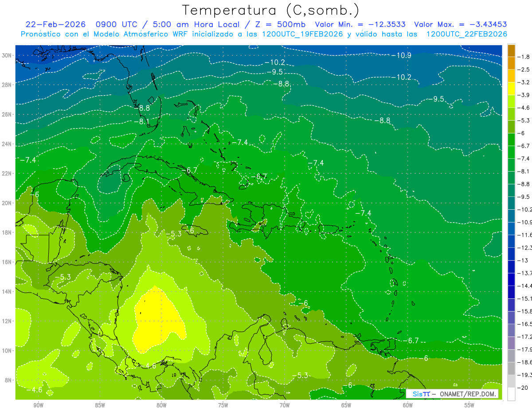Click the 1200UTC_19FEB2026 initialization timestamp
Image resolution: width=532 pixels, height=411 pixels.
304,34
